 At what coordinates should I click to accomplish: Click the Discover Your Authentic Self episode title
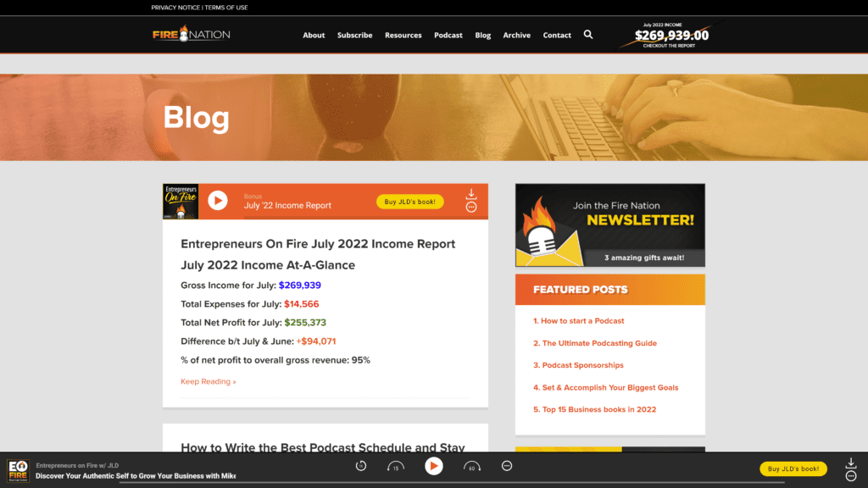(136, 476)
